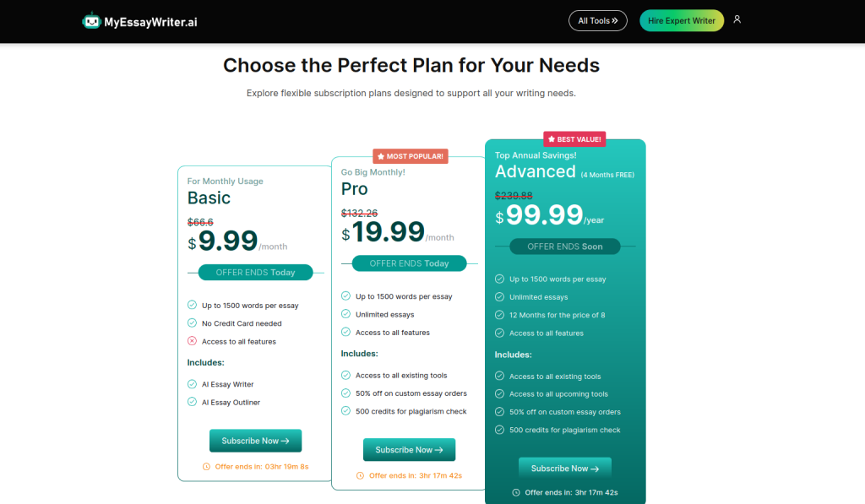The height and width of the screenshot is (504, 865).
Task: Open the user account profile icon
Action: click(x=737, y=19)
